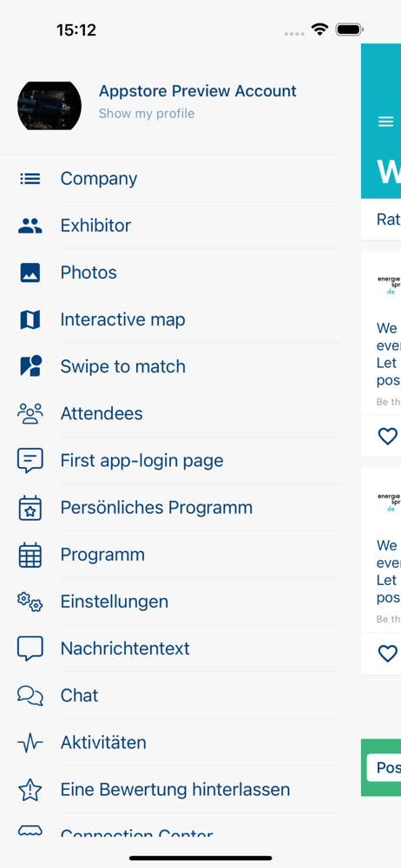This screenshot has width=401, height=868.
Task: Tap the Photos image icon
Action: [30, 273]
